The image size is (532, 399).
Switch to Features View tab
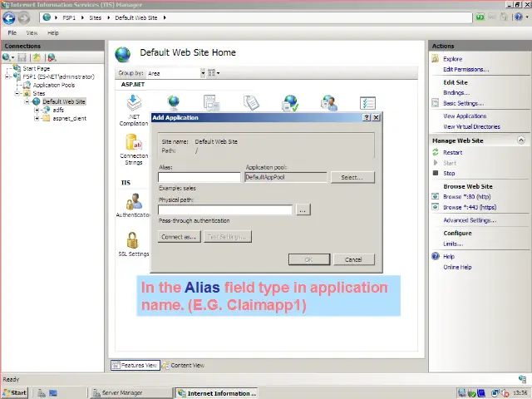[x=135, y=365]
